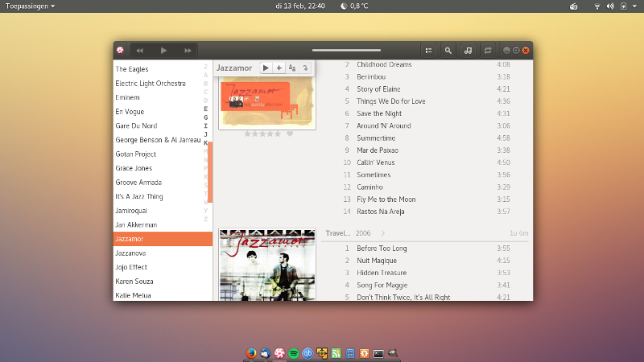Toggle the shuffle/repeat button in header bar

pos(488,51)
